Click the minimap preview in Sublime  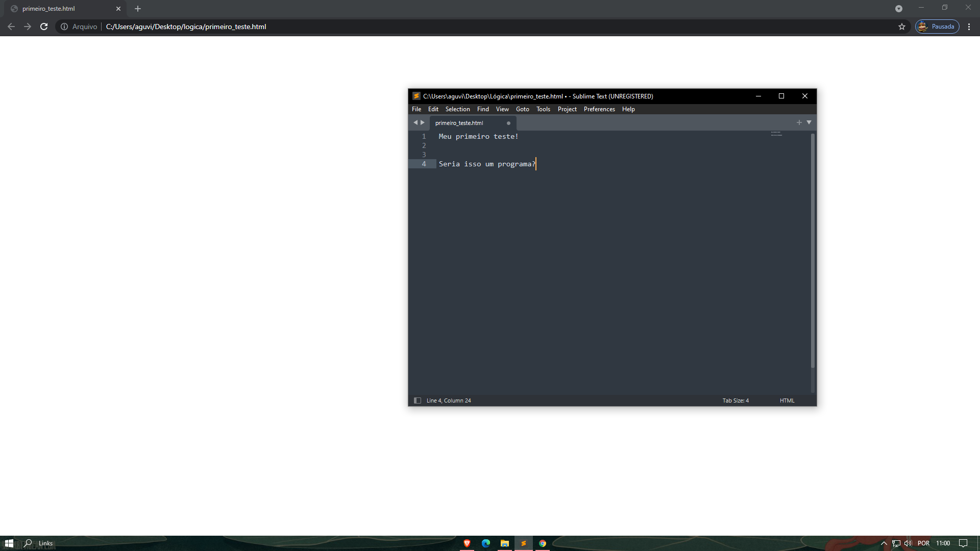[776, 134]
